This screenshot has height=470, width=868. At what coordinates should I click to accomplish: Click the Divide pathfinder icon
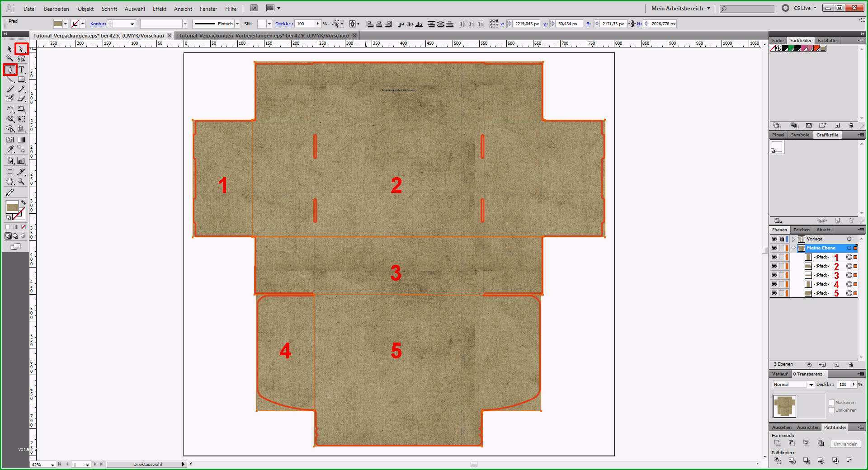(777, 461)
